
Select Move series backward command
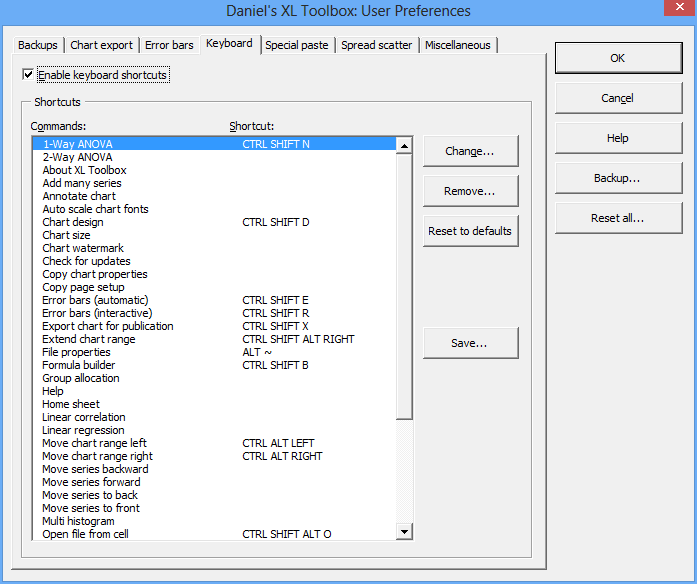click(214, 469)
